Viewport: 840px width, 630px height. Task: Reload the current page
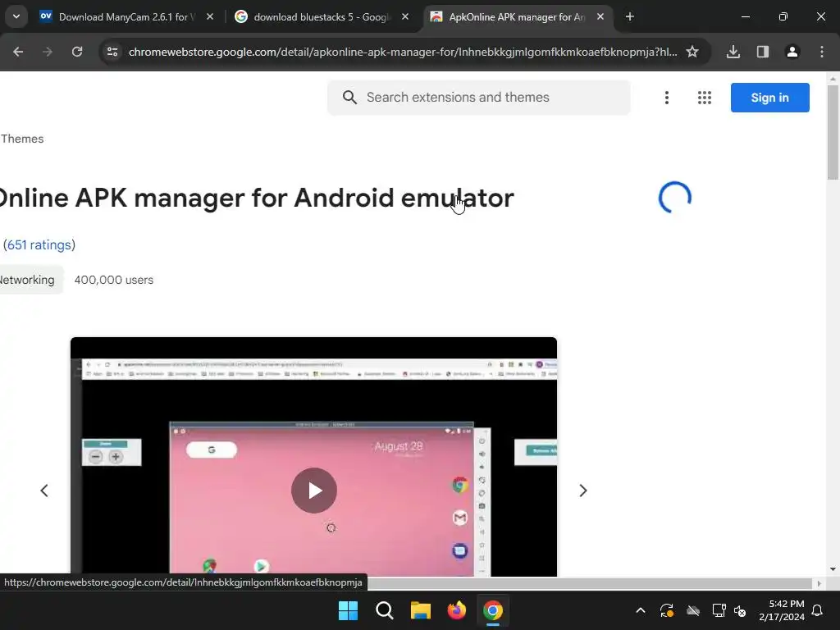[x=77, y=52]
